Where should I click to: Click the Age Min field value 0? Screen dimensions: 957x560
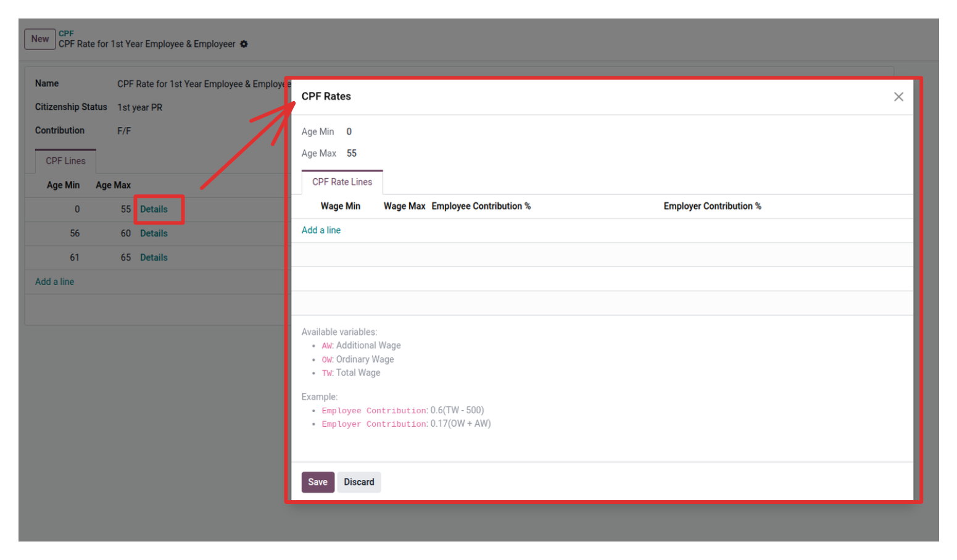click(349, 131)
